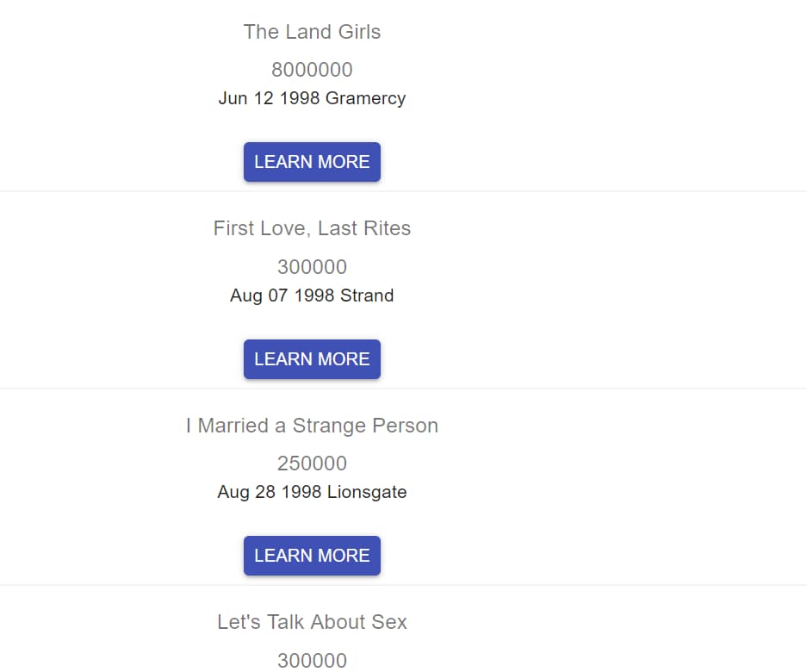Click 300000 under First Love, Last Rites

pos(312,267)
